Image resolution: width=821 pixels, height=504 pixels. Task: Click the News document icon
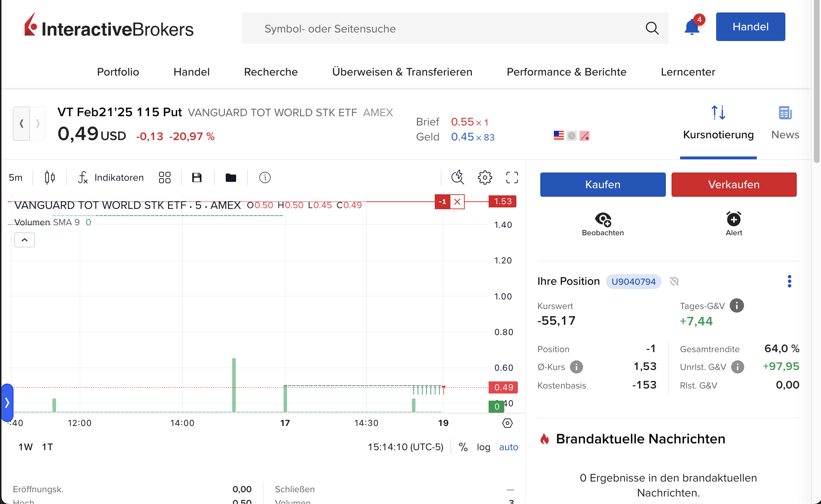tap(785, 113)
